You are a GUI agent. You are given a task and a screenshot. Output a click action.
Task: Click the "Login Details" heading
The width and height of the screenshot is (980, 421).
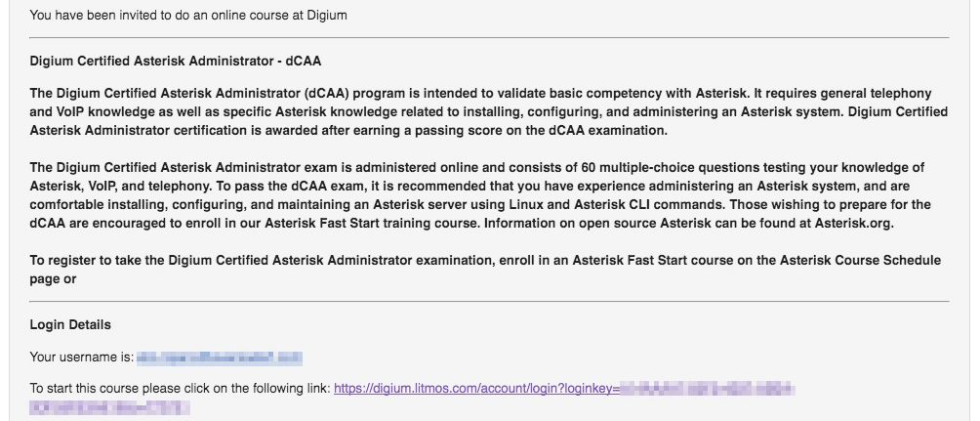70,325
